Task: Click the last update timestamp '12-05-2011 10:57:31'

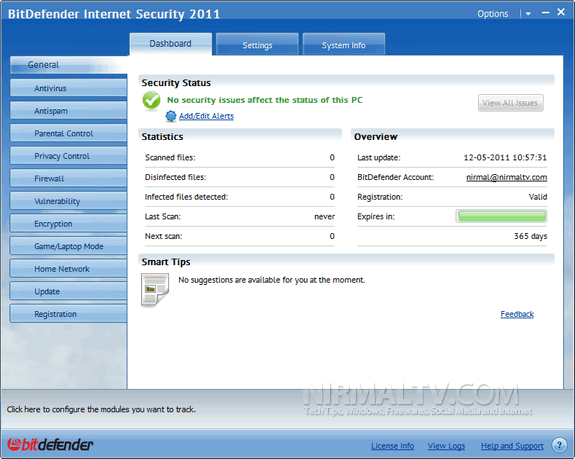Action: coord(505,158)
